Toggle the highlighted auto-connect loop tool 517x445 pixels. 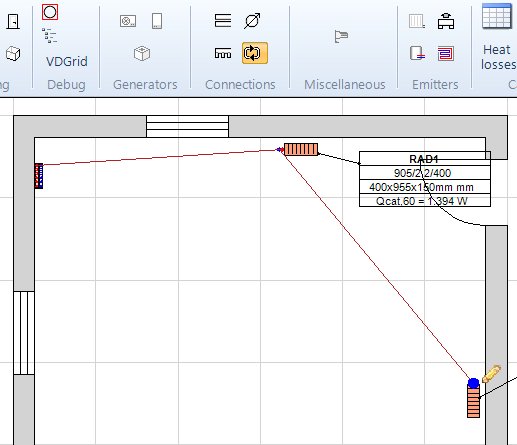[255, 53]
